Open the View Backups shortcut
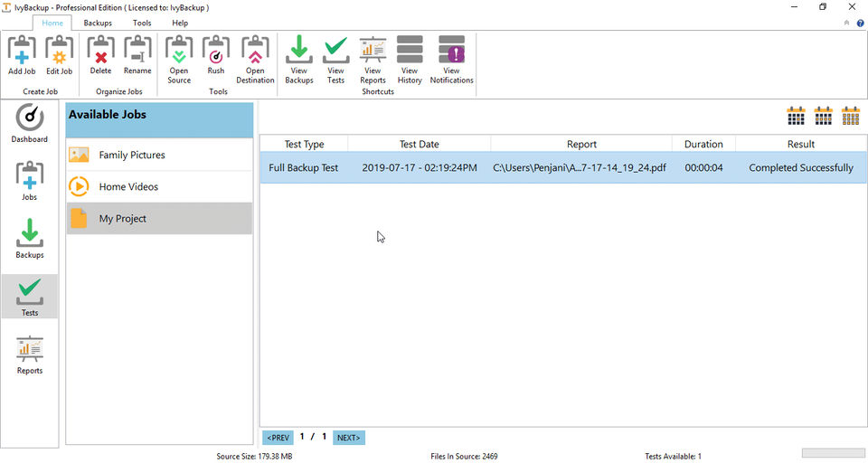 coord(299,60)
